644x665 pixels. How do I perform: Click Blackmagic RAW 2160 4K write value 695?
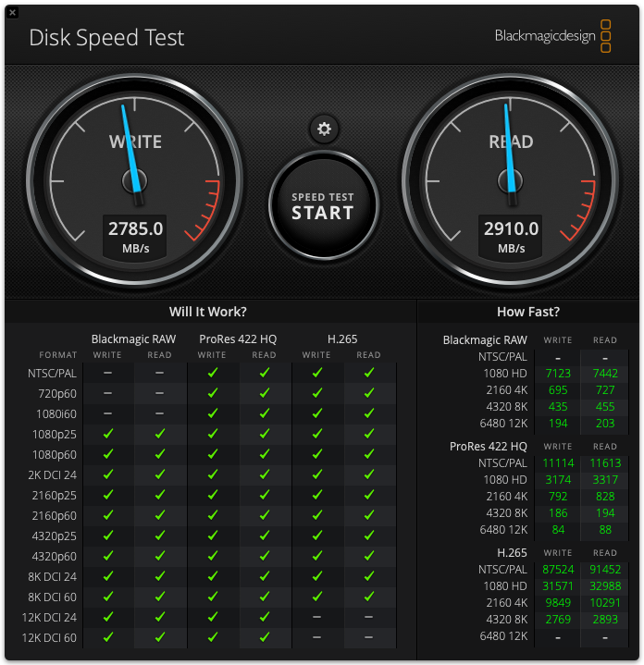tap(558, 390)
